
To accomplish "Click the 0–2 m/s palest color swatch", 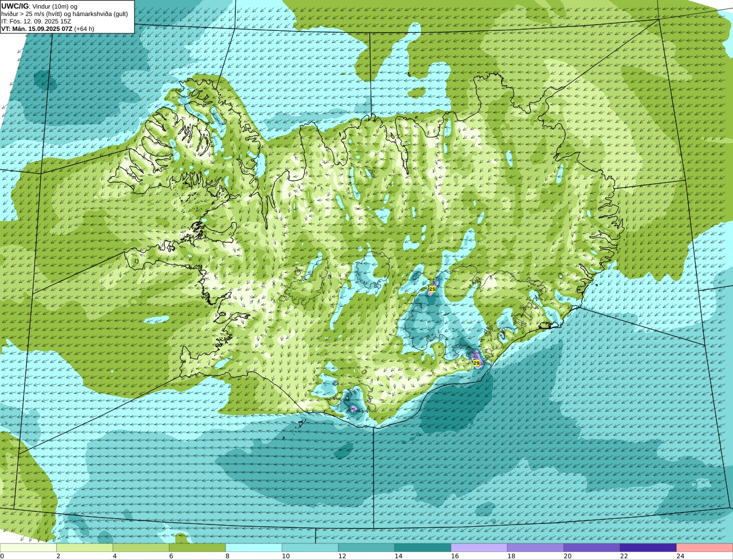I will tap(28, 548).
